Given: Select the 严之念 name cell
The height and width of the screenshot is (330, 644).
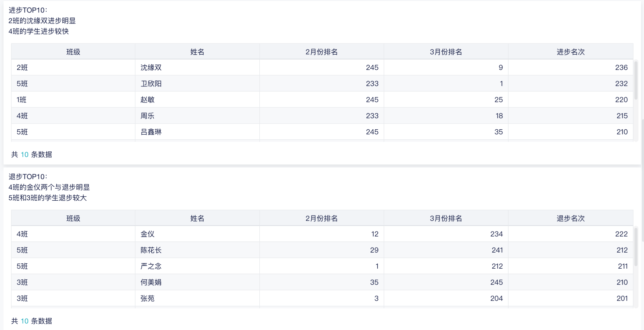Looking at the screenshot, I should tap(151, 266).
